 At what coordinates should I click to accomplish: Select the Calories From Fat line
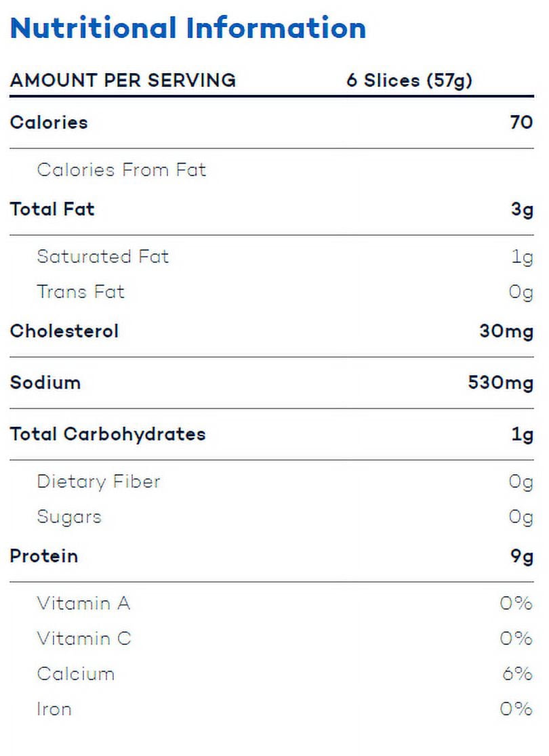[121, 170]
